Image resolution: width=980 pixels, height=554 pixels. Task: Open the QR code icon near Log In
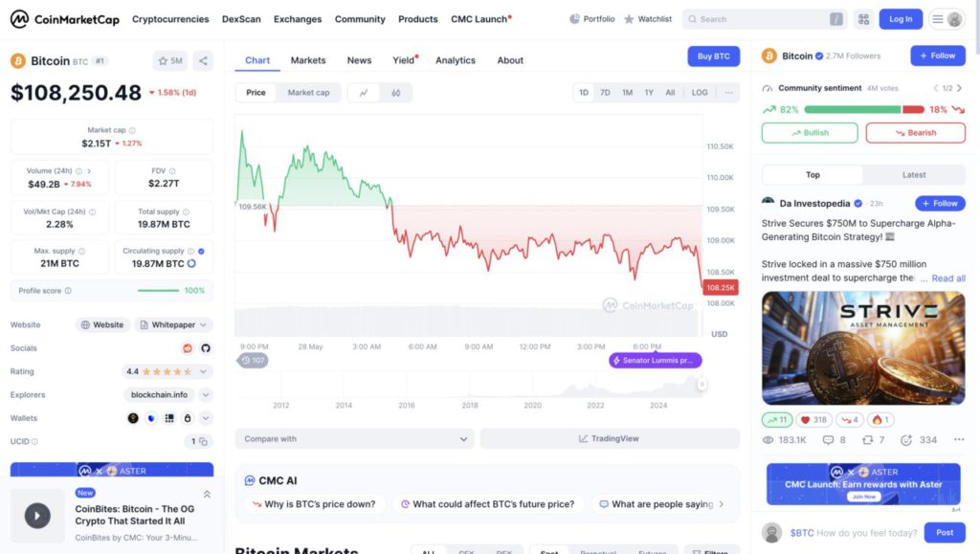pyautogui.click(x=864, y=19)
